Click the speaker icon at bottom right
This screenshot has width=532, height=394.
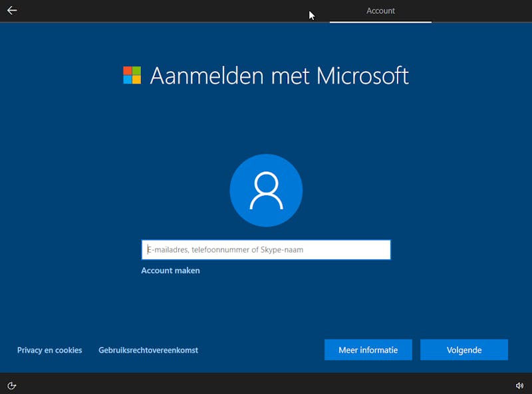tap(520, 384)
